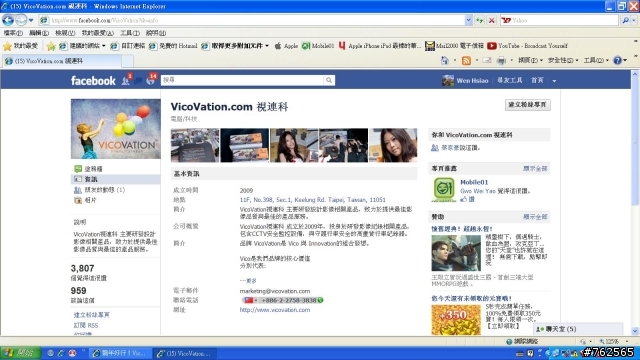
Task: Click the Mobile01 page logo icon
Action: (444, 189)
